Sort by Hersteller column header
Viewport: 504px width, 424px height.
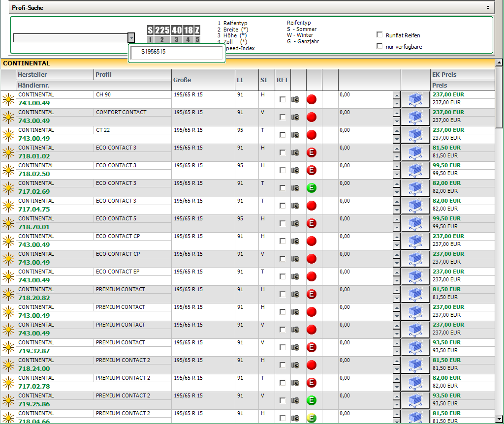[x=55, y=75]
